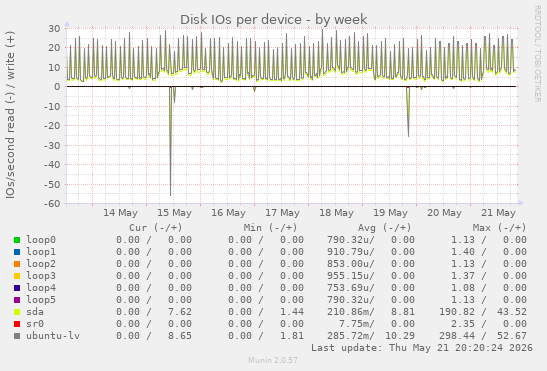Click loop3 average value 955.15u

pos(351,276)
